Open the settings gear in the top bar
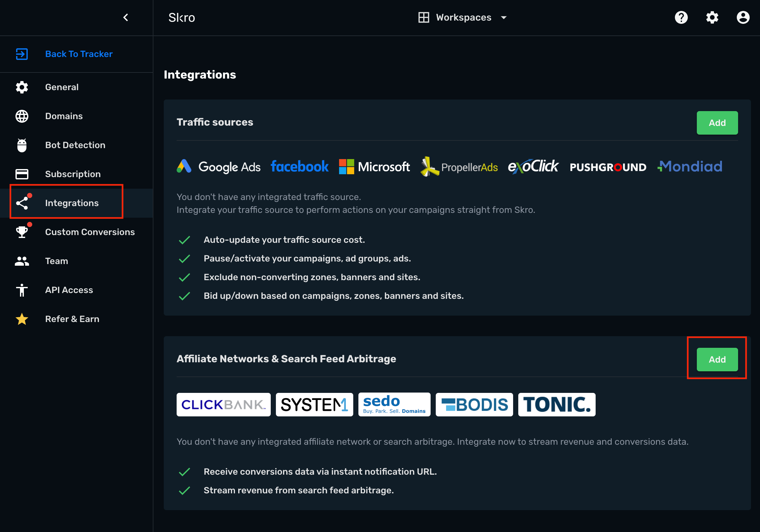Viewport: 760px width, 532px height. point(712,17)
